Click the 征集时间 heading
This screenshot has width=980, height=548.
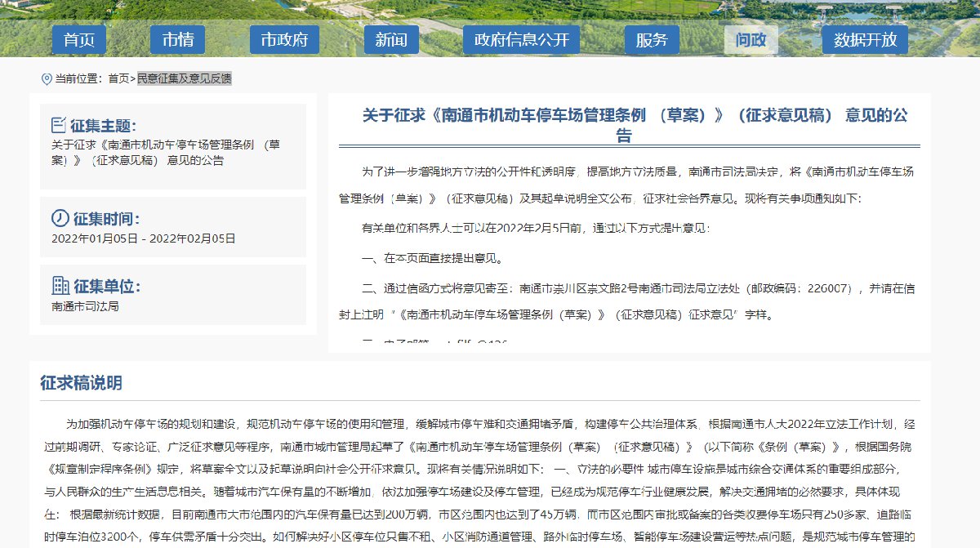coord(106,219)
